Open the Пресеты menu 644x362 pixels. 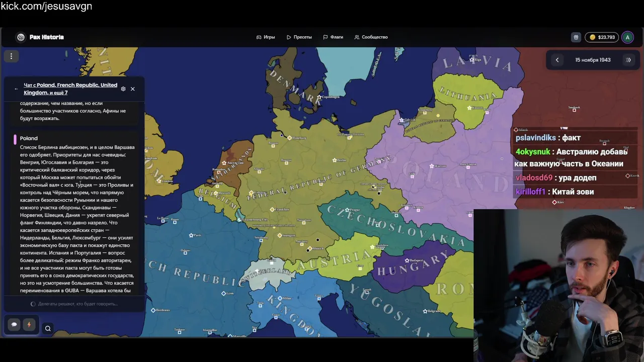pos(299,37)
